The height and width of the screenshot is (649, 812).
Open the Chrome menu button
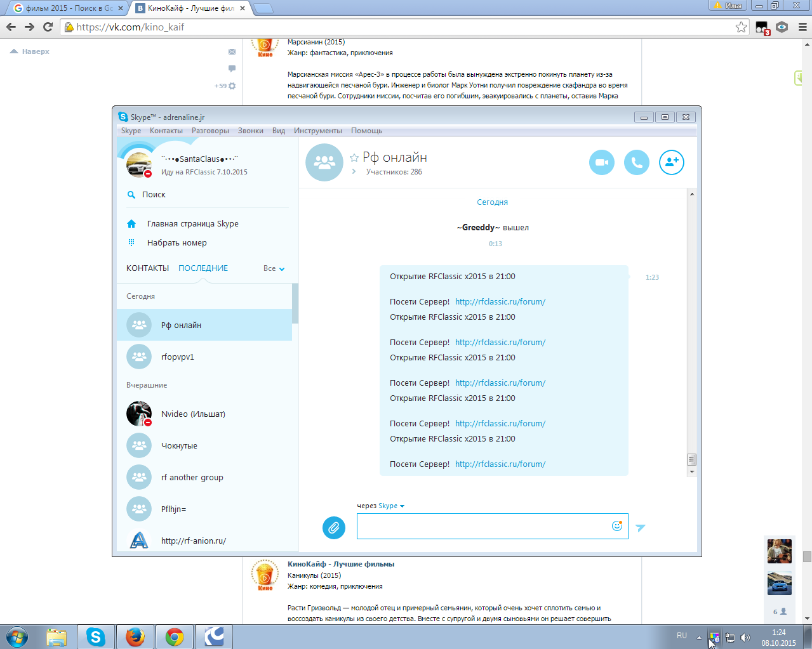802,27
